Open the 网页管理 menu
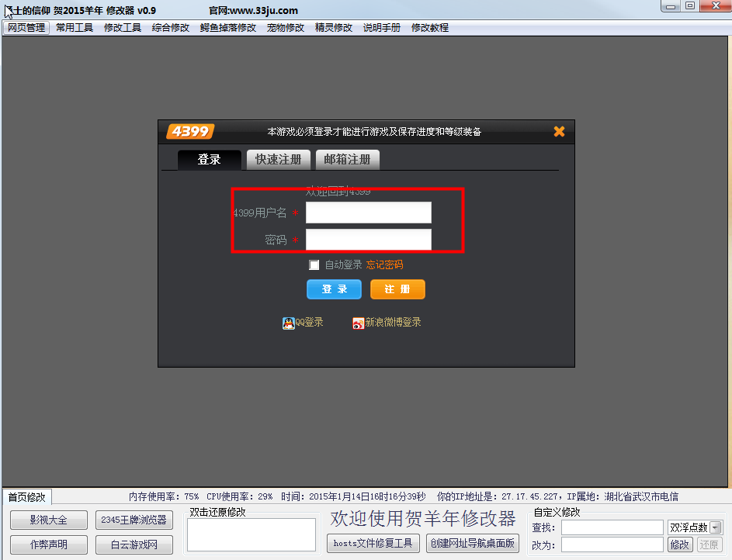 click(26, 28)
